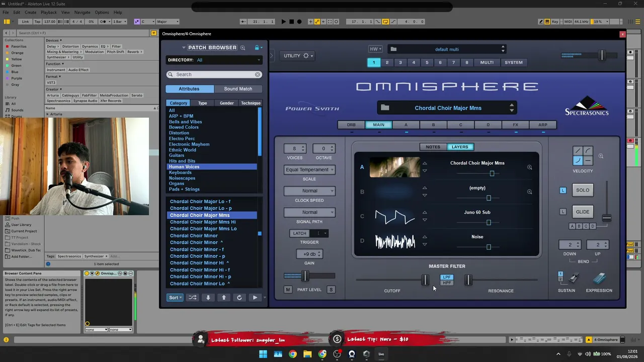The height and width of the screenshot is (362, 644).
Task: Open the Signal Path Normal dropdown
Action: click(x=309, y=212)
